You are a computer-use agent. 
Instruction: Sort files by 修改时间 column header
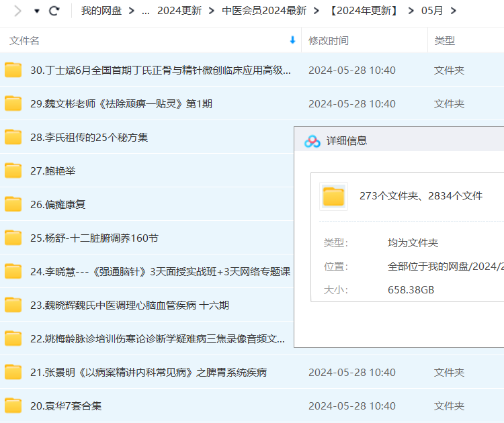point(329,40)
